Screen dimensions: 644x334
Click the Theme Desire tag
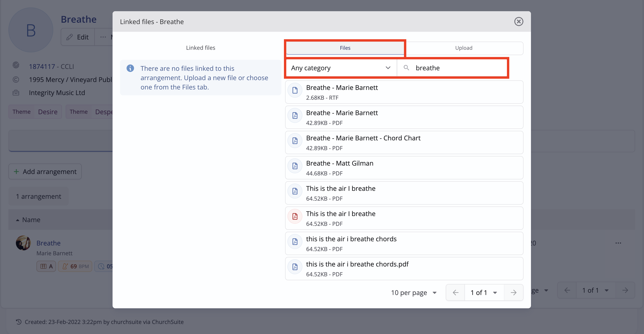click(x=35, y=112)
